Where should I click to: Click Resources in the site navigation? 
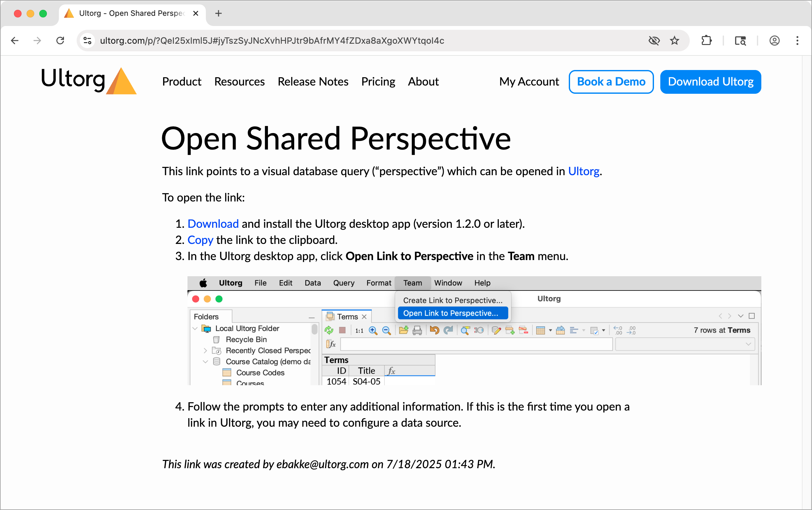coord(239,82)
